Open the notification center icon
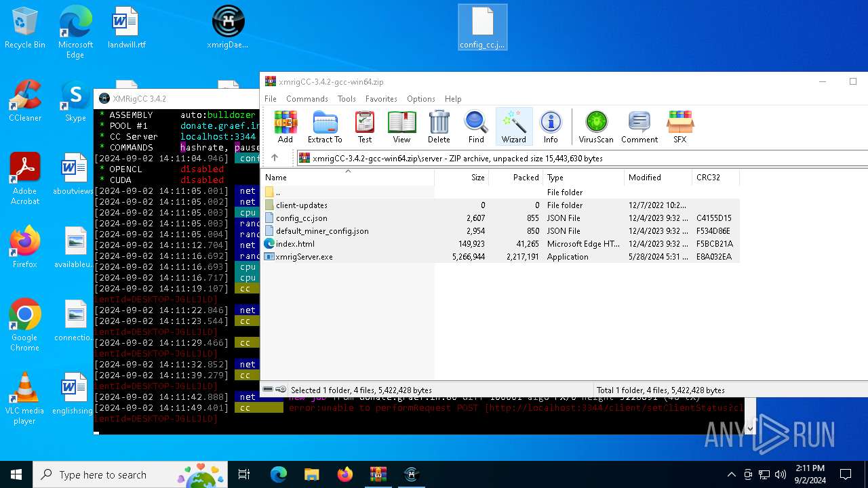The image size is (868, 488). tap(846, 474)
